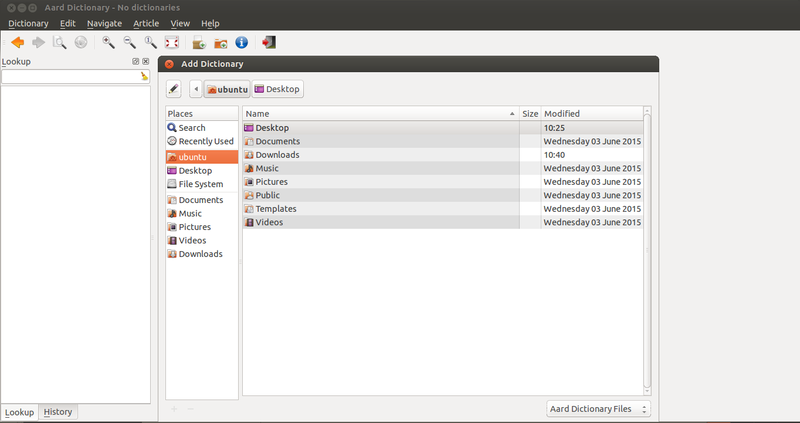Select Pictures bookmark in Places
The image size is (800, 423).
(202, 227)
